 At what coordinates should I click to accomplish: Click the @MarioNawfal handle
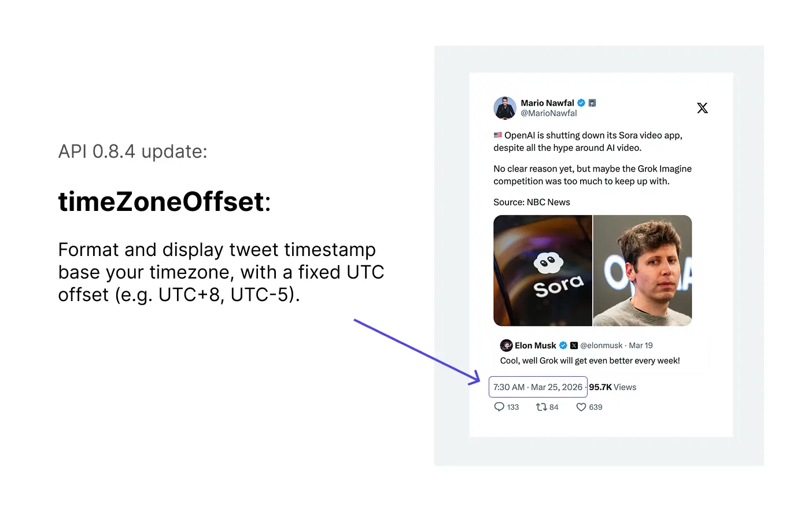point(549,114)
